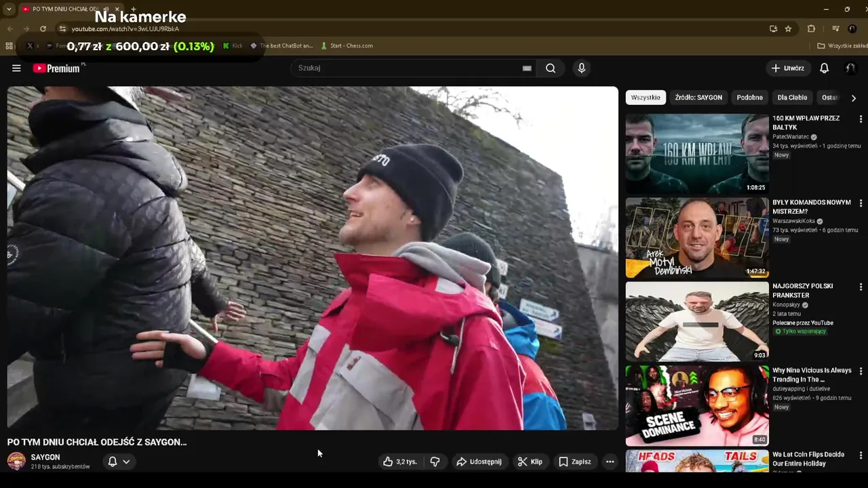This screenshot has width=868, height=488.
Task: Select the Wszystkie filter chip
Action: (646, 98)
